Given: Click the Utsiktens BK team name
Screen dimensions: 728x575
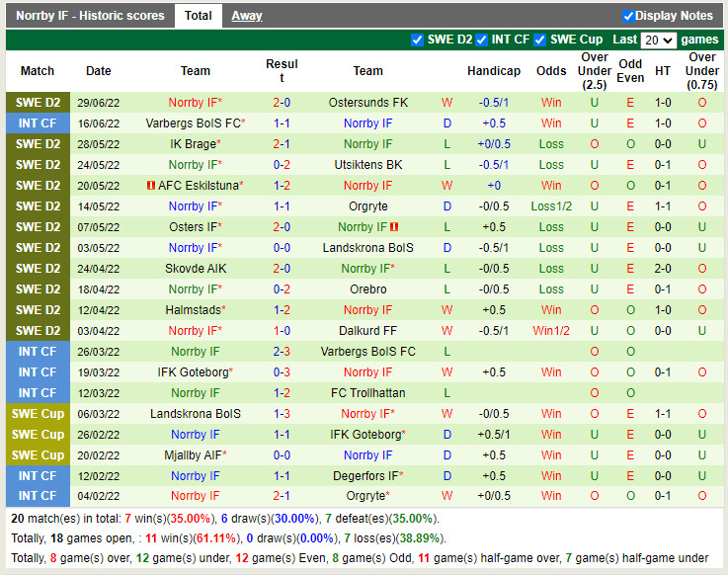Looking at the screenshot, I should point(367,165).
